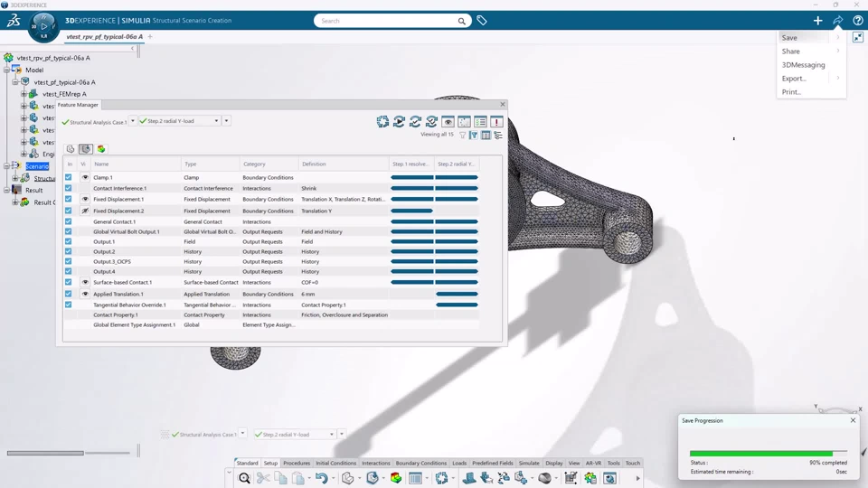Click the colored contour plot icon in bottom toolbar

[396, 478]
